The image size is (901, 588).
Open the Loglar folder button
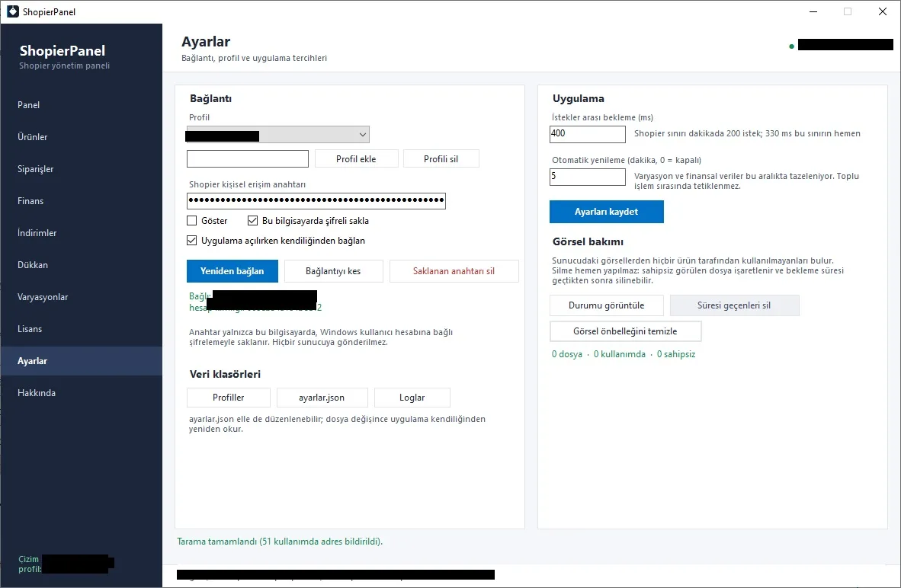pyautogui.click(x=412, y=398)
